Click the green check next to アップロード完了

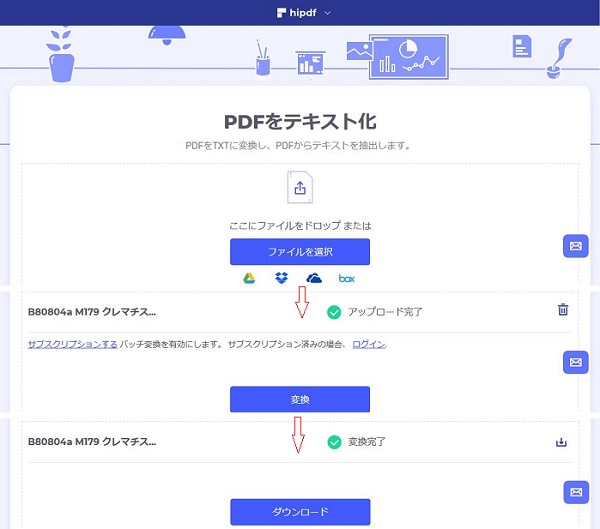(x=334, y=312)
